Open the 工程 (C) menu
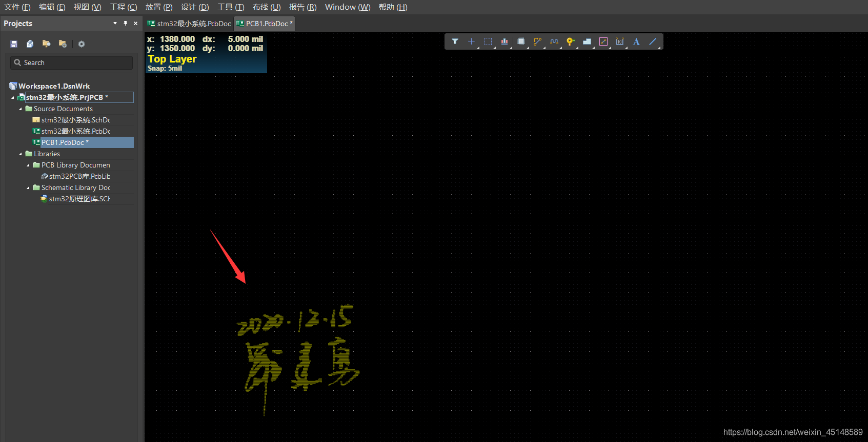Viewport: 868px width, 442px height. coord(124,7)
